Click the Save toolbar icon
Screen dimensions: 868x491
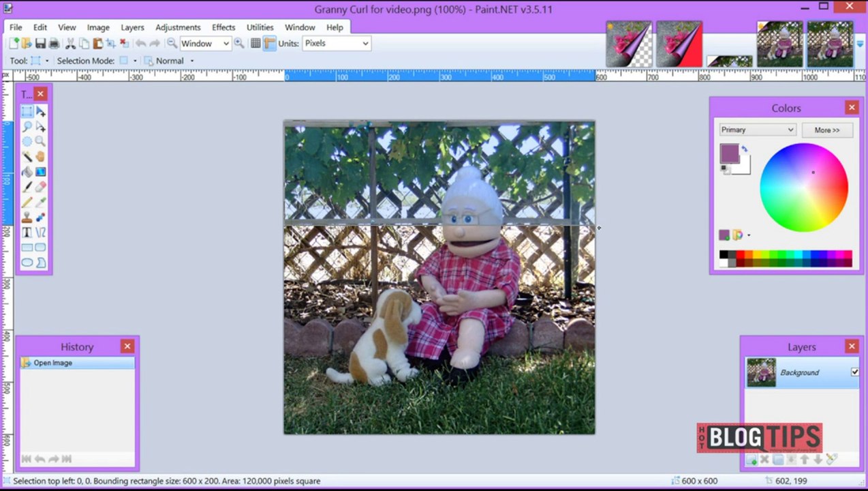(40, 44)
